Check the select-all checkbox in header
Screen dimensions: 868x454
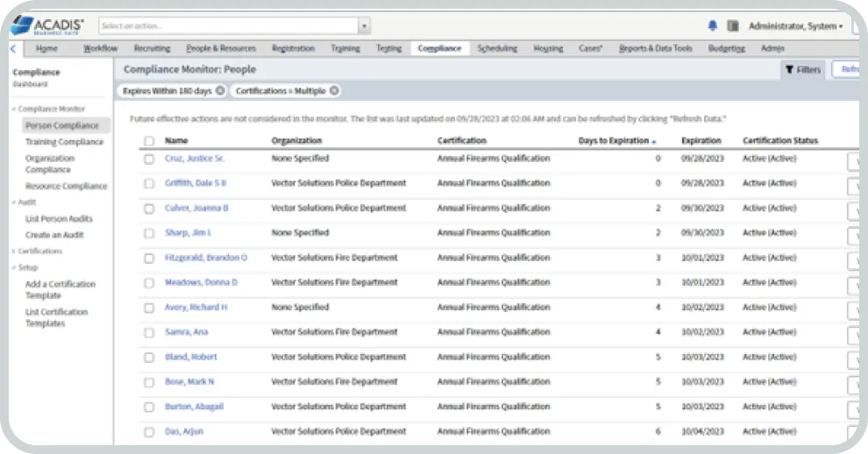pos(149,141)
